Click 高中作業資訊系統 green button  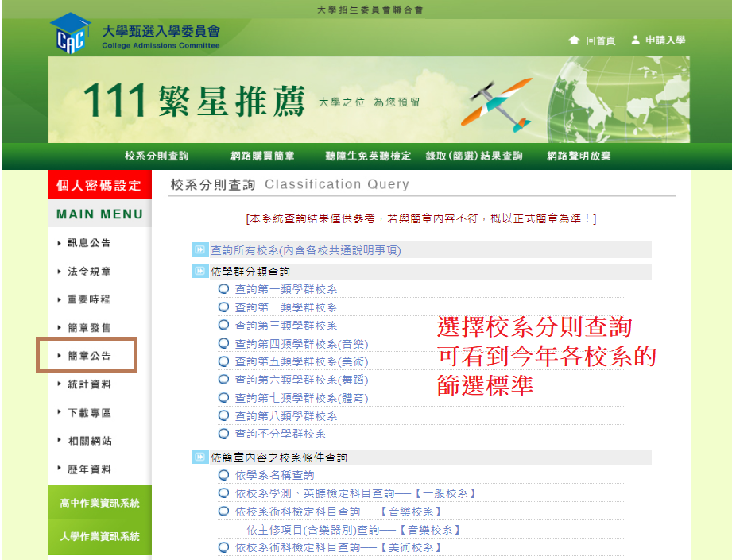[x=99, y=502]
